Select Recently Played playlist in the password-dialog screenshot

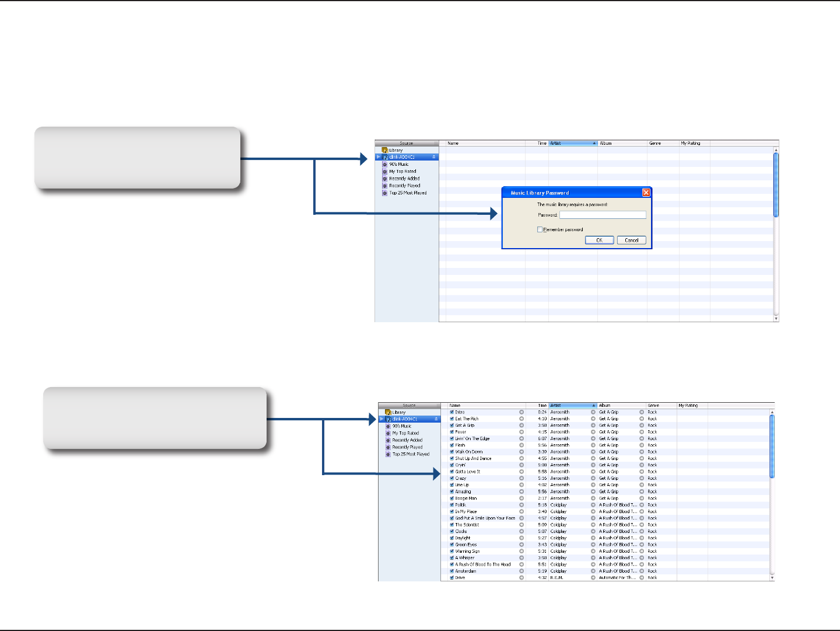[x=405, y=186]
